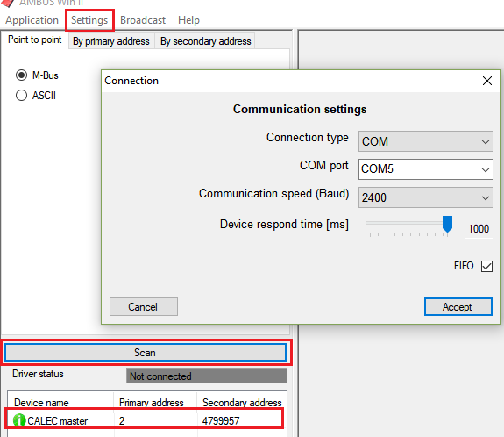Expand the COM port dropdown showing COM5
This screenshot has height=437, width=504.
426,169
